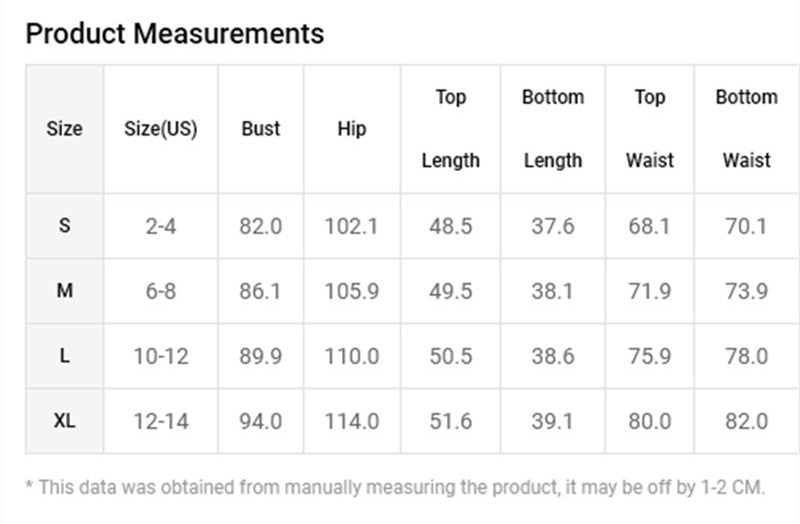Screen dimensions: 800x524
Task: Click the Size(US) column header
Action: coord(161,129)
